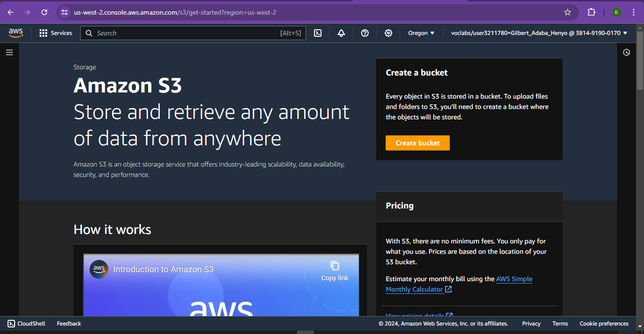Click the How it works heading

point(112,230)
